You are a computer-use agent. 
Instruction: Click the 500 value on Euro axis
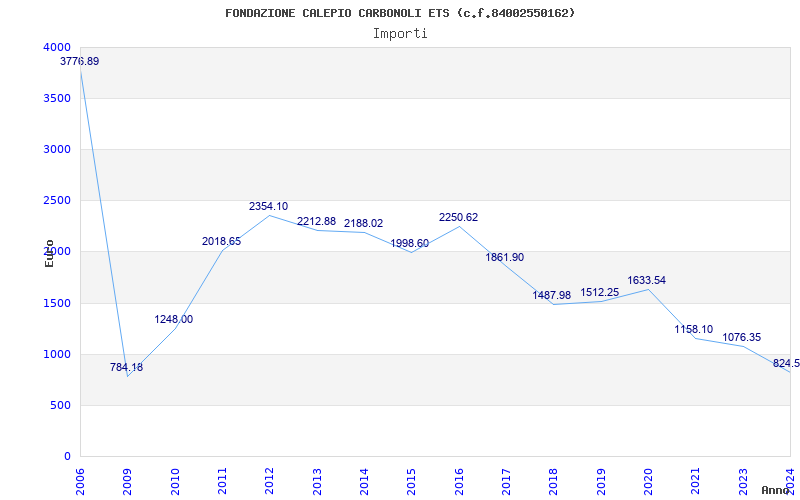(x=59, y=406)
